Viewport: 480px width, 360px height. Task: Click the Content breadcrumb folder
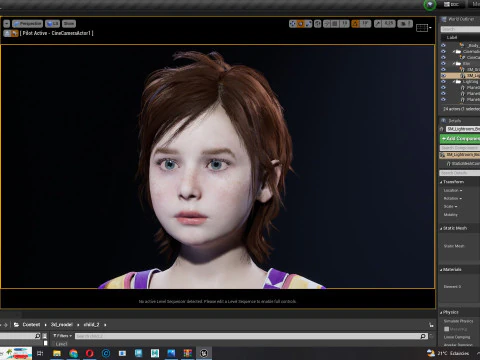pyautogui.click(x=31, y=325)
